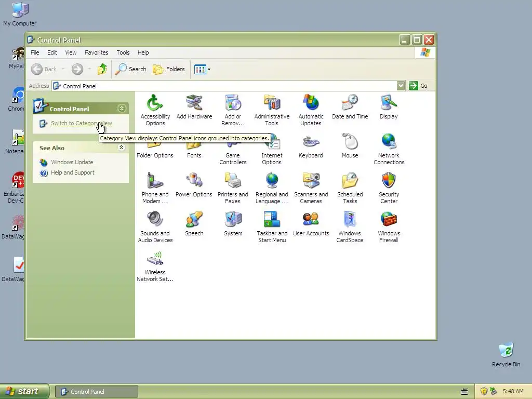
Task: Open Scanners and Cameras
Action: (x=311, y=188)
